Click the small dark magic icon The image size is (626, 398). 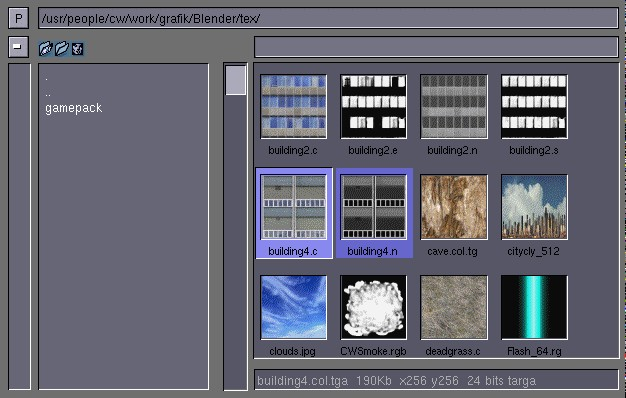click(77, 49)
